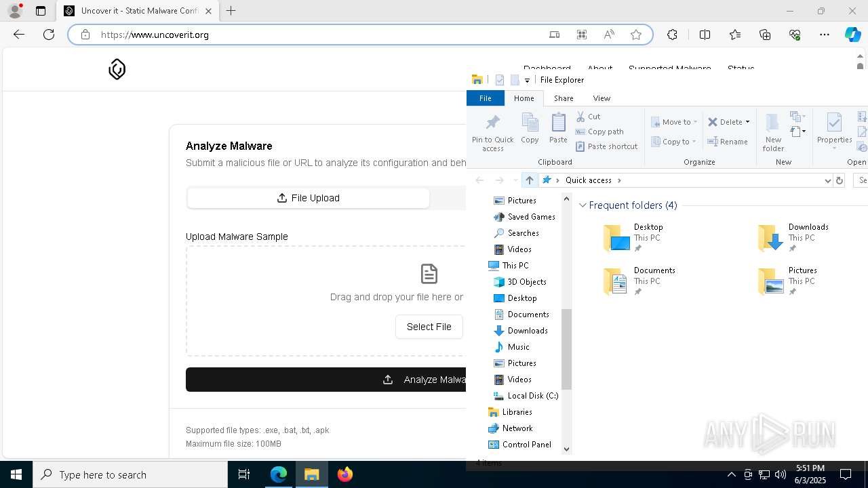Select Network in navigation tree
Screen dimensions: 868x488
click(x=517, y=428)
